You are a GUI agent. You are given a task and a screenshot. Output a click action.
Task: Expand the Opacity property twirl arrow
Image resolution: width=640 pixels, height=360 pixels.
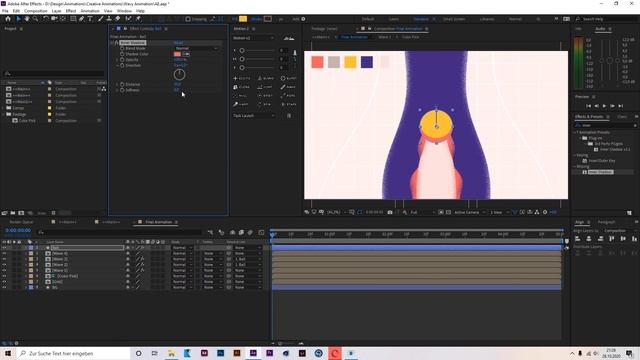(117, 60)
